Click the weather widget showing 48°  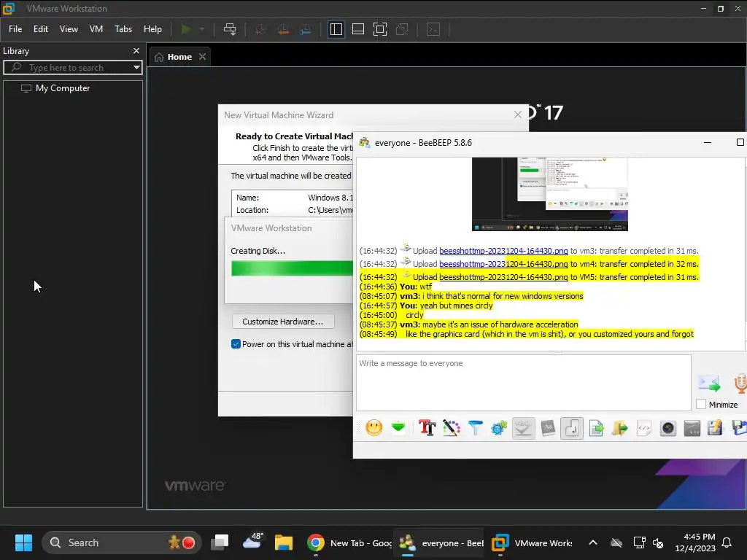coord(253,541)
